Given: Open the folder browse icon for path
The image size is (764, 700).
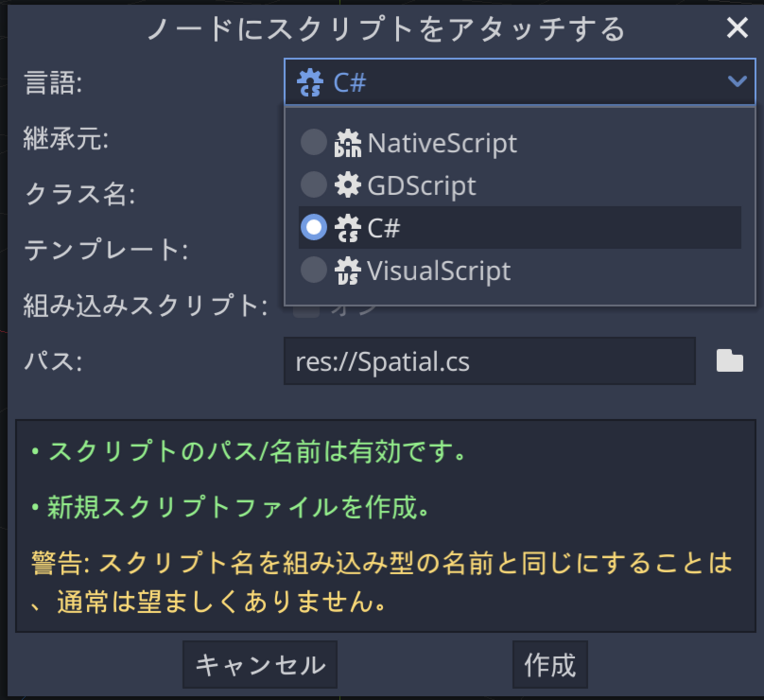Looking at the screenshot, I should point(729,361).
